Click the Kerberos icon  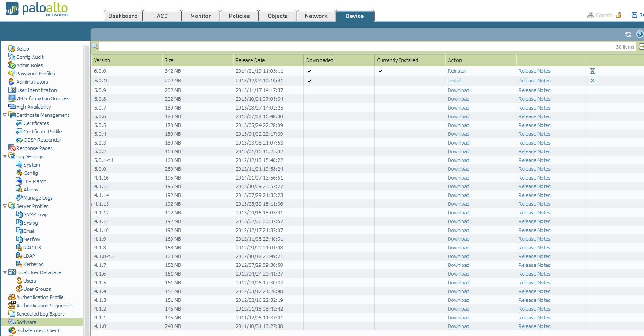click(19, 264)
